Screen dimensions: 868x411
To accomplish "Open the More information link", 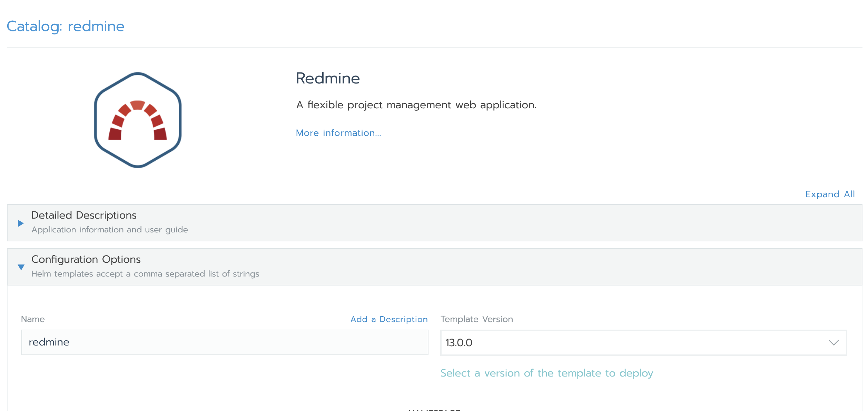I will pyautogui.click(x=338, y=133).
